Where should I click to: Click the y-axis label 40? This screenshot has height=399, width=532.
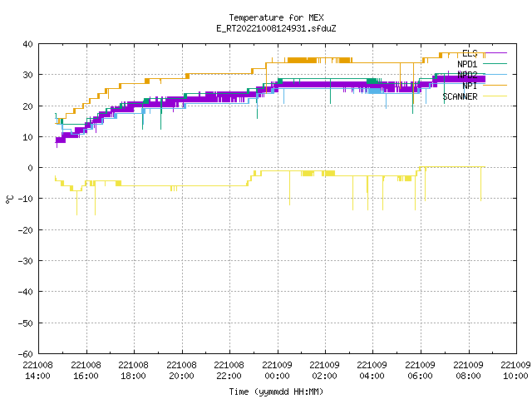coord(27,44)
